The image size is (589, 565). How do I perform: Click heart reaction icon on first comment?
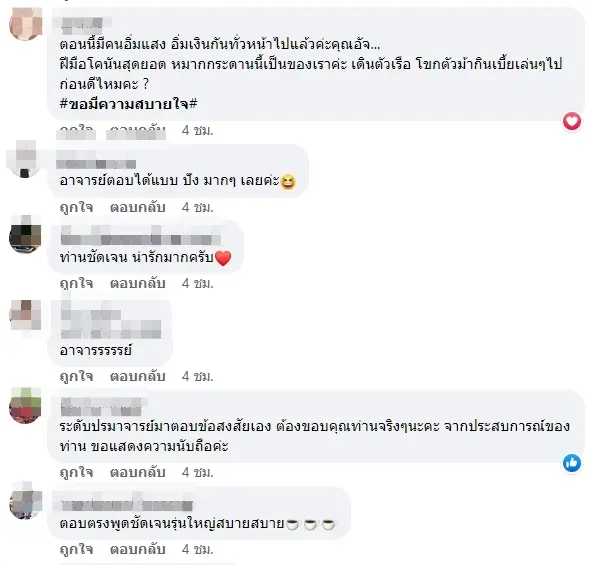(x=572, y=121)
